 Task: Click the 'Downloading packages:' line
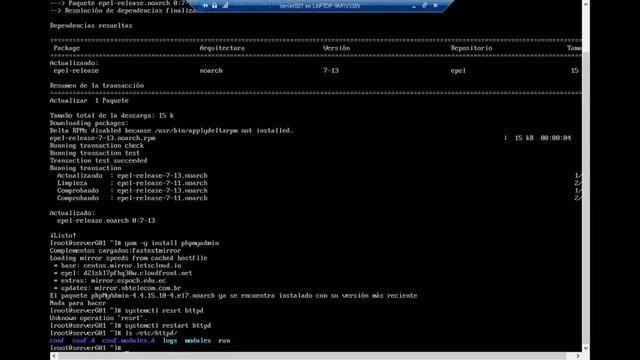[89, 123]
